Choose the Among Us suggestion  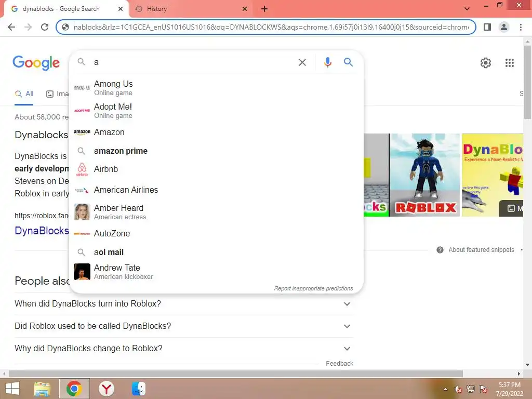point(216,88)
